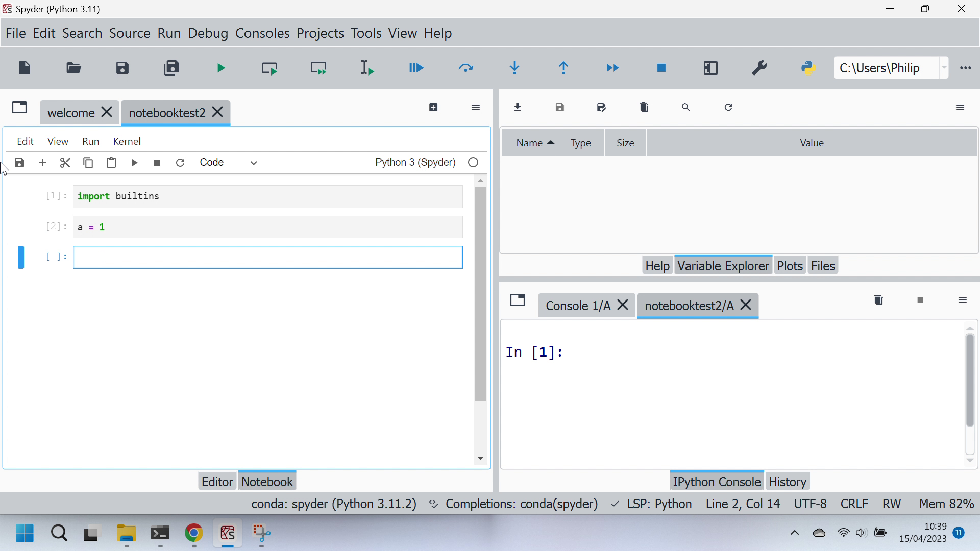Screen dimensions: 980x551
Task: Open Preferences via the wrench icon
Action: coord(759,68)
